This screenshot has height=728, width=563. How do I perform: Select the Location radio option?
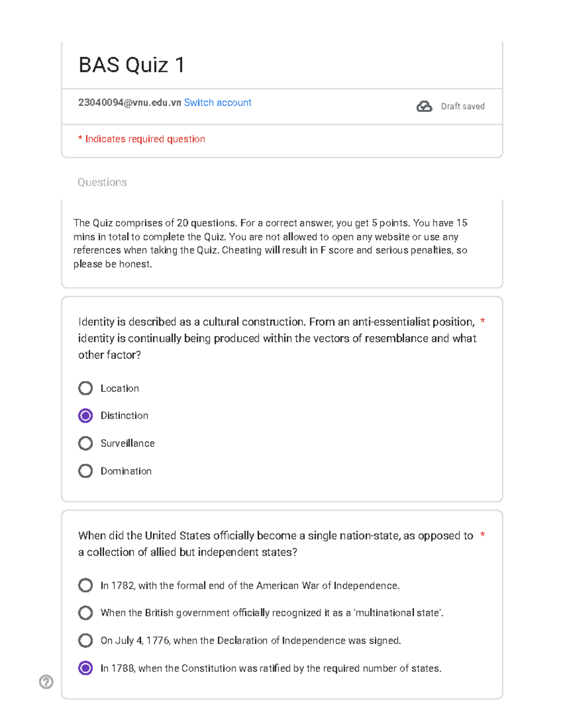click(85, 388)
